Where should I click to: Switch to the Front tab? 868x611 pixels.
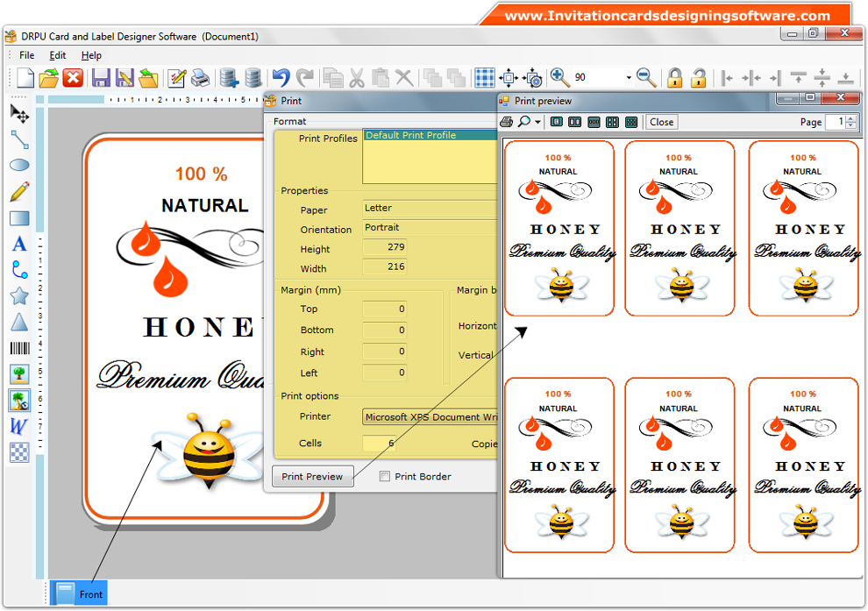78,593
